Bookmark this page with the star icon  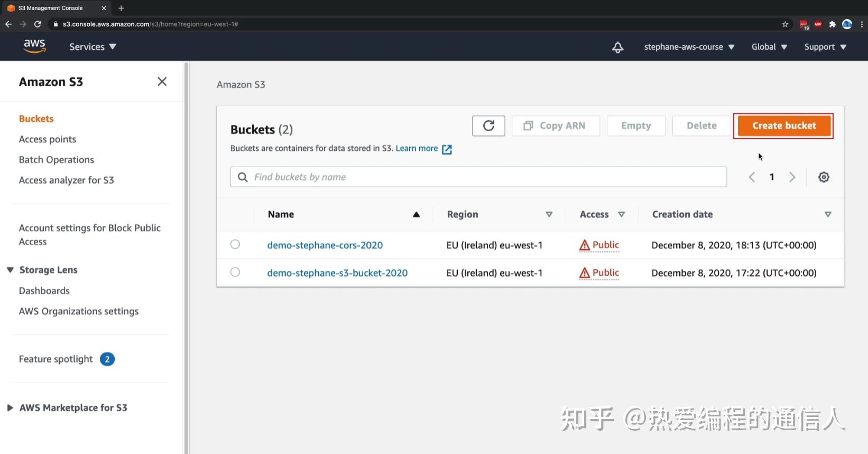[785, 24]
